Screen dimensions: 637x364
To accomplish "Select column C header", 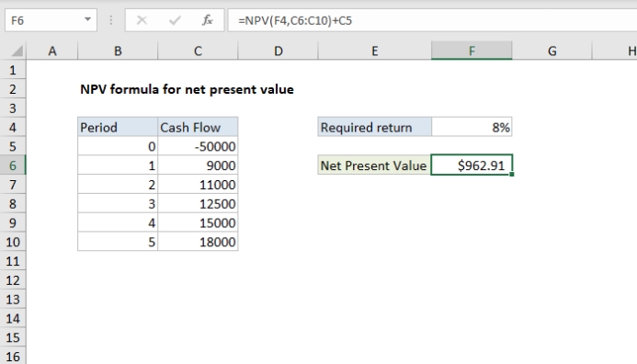I will pyautogui.click(x=198, y=51).
